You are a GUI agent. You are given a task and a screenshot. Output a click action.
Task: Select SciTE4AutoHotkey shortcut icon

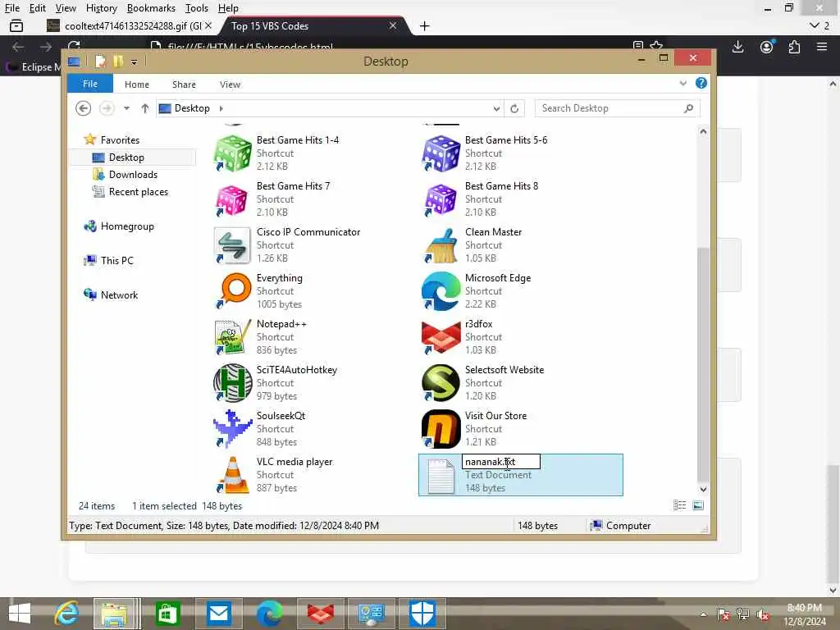coord(232,384)
